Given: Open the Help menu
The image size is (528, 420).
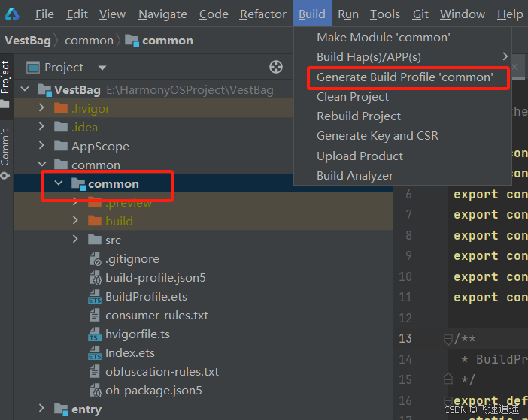Looking at the screenshot, I should [510, 14].
